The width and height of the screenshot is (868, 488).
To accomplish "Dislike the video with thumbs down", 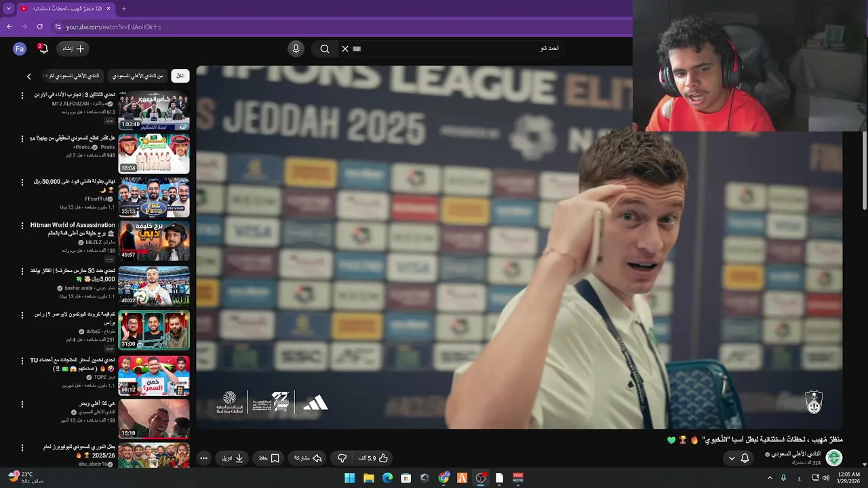I will click(342, 458).
